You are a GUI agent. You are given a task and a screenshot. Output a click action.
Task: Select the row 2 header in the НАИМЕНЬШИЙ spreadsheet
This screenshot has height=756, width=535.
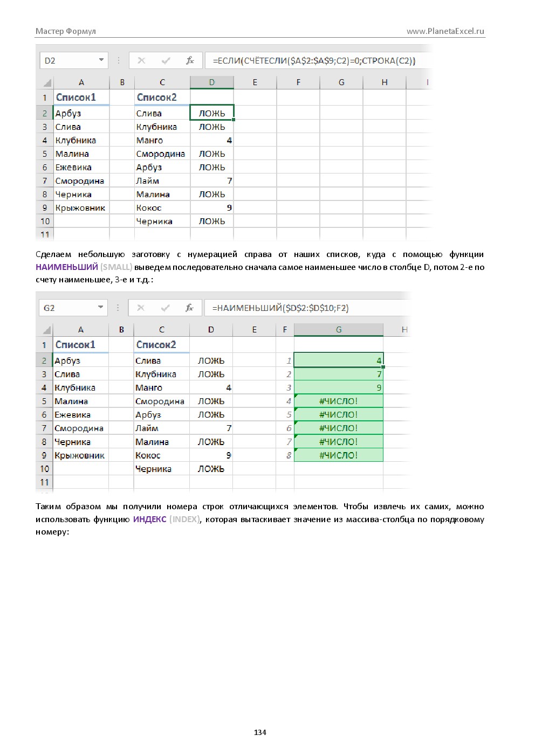coord(44,360)
